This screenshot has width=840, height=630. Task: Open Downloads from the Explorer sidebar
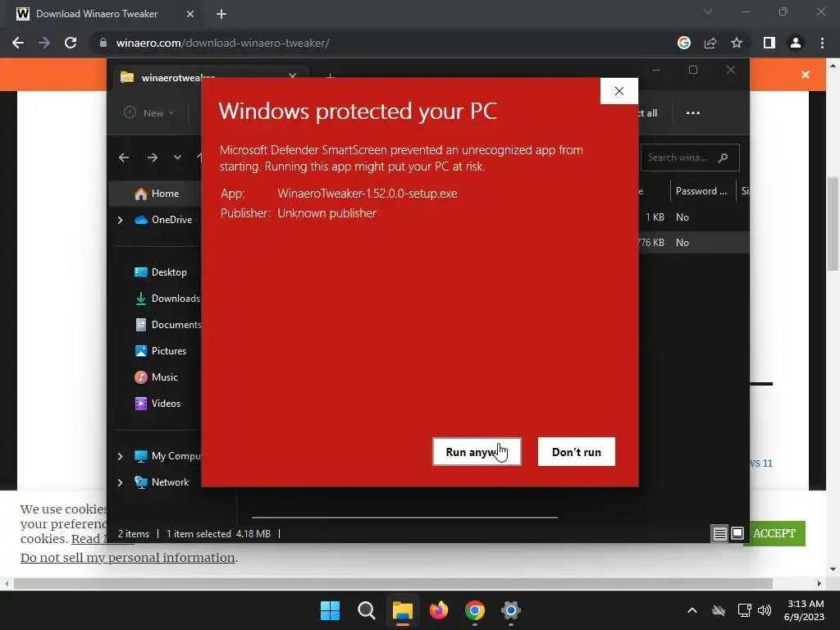click(167, 299)
